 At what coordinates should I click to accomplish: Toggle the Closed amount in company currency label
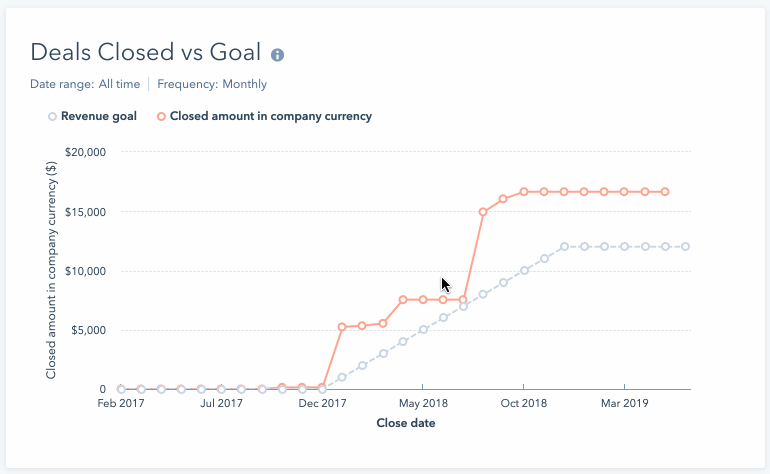[270, 117]
